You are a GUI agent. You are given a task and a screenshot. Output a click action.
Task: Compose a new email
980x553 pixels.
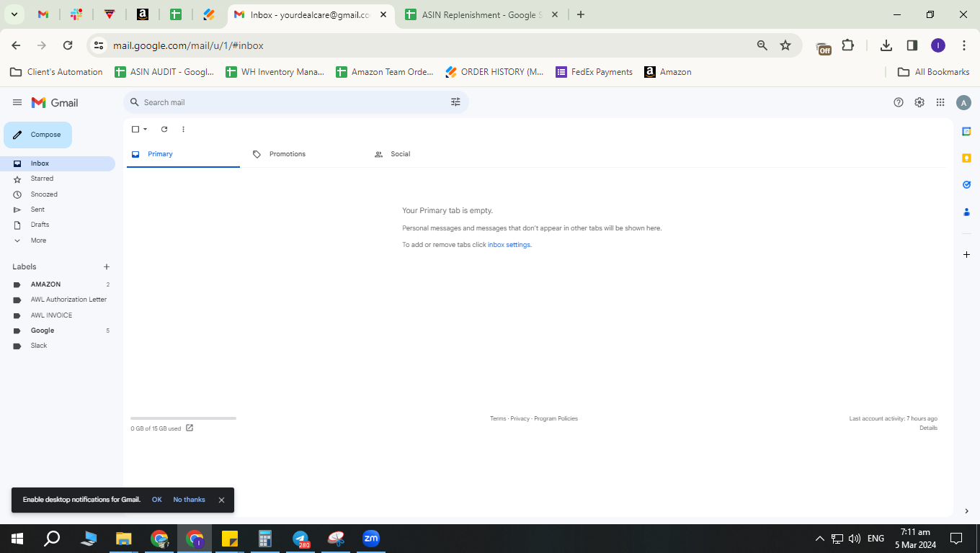(x=37, y=135)
